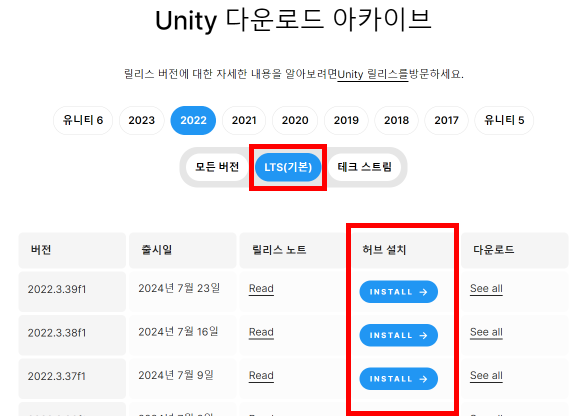Select the 2022 year filter

coord(193,120)
